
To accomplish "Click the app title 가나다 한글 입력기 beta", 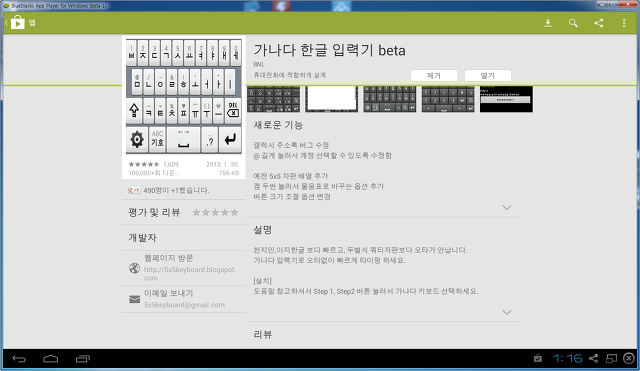I will 329,50.
